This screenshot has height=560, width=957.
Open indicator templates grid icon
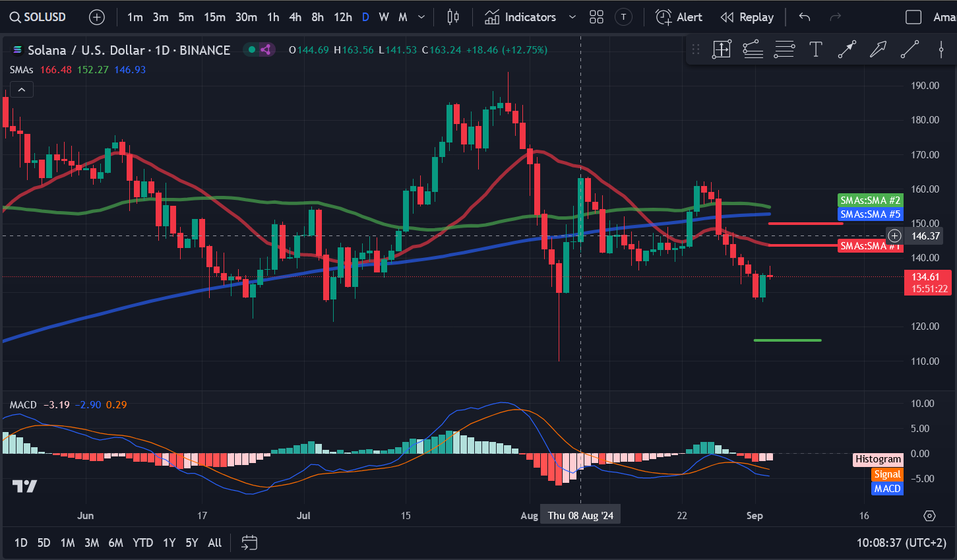coord(596,17)
